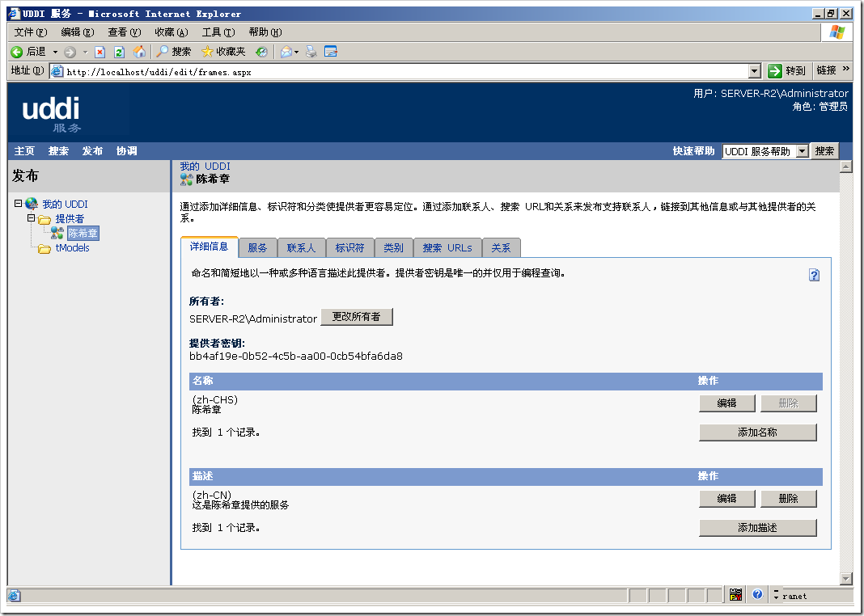Click the 转到 go button

pos(787,70)
